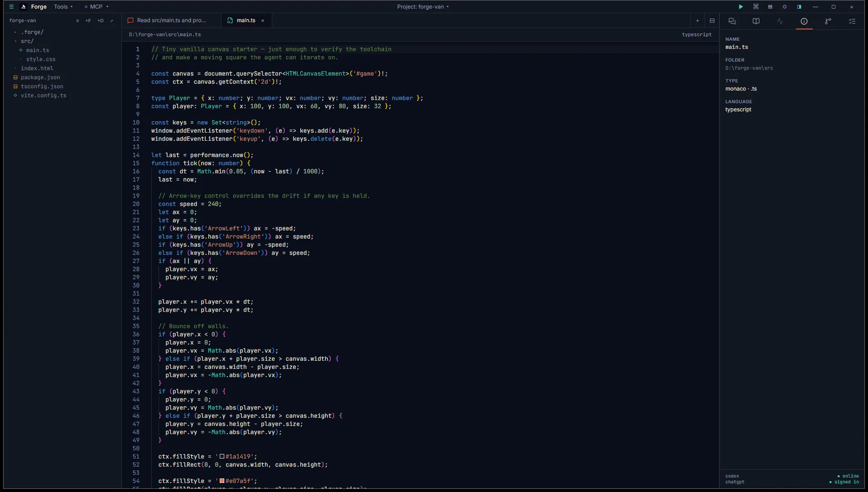Open tsconfig.json in the file tree

(42, 86)
